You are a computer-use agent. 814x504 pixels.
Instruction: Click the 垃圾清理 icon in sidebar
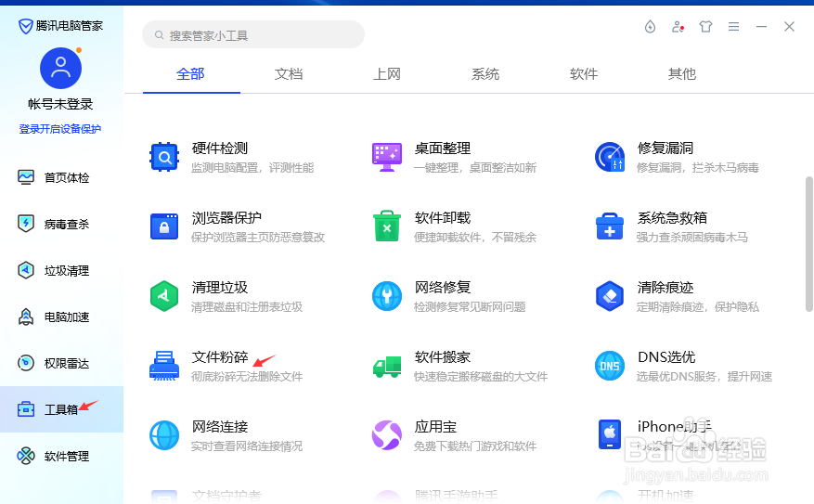(x=26, y=270)
